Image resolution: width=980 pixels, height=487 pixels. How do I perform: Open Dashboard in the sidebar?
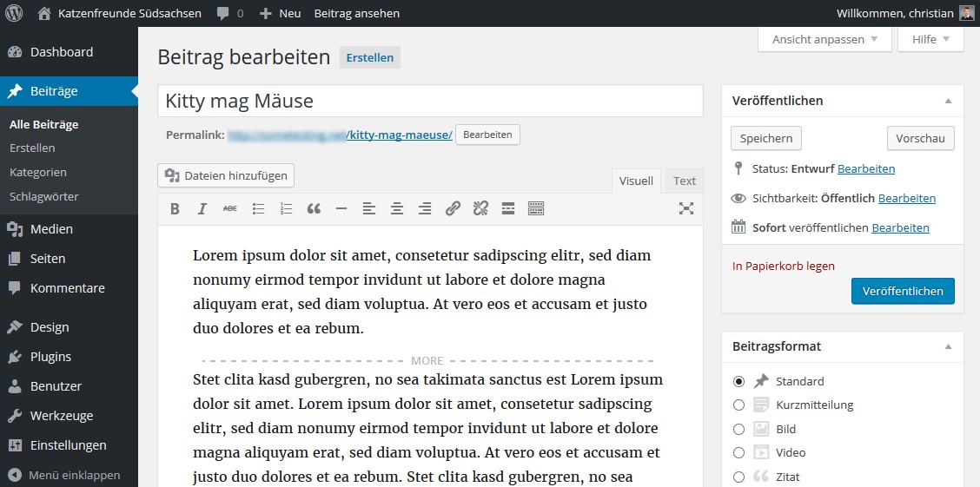pos(69,52)
